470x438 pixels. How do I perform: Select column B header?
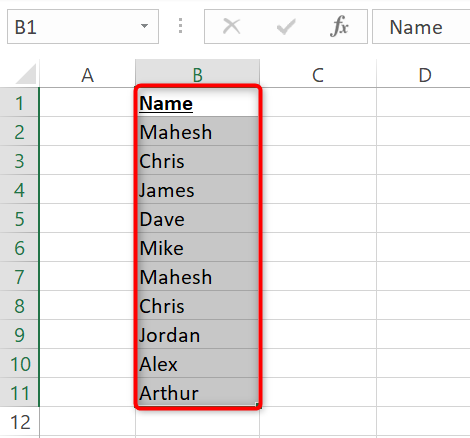[198, 74]
